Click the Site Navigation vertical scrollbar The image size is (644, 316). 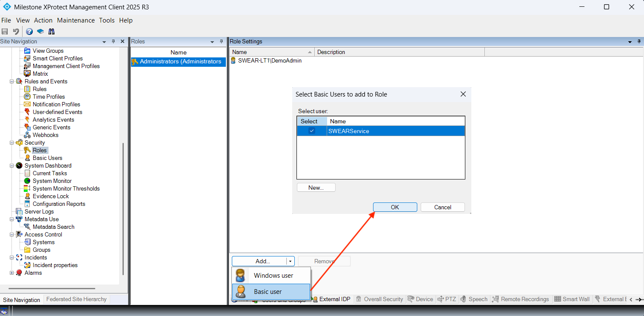pyautogui.click(x=123, y=208)
